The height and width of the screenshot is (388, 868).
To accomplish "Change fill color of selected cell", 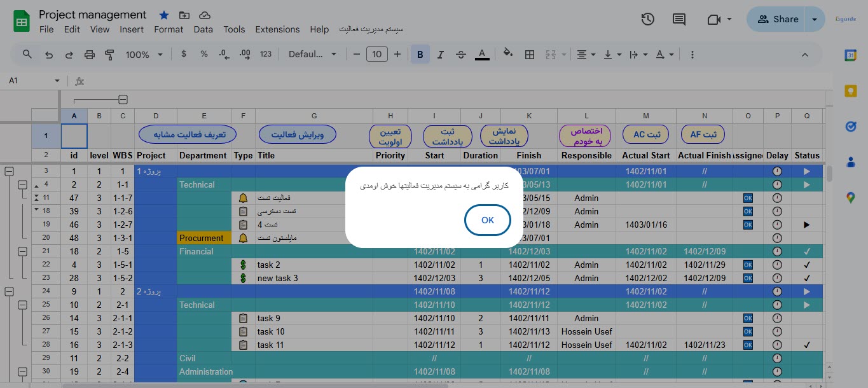I will (508, 55).
